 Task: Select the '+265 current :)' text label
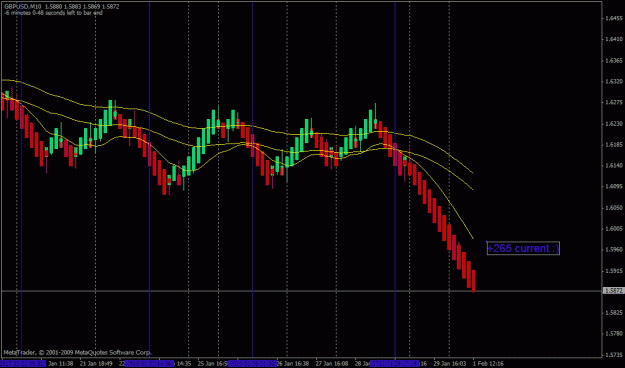point(523,248)
